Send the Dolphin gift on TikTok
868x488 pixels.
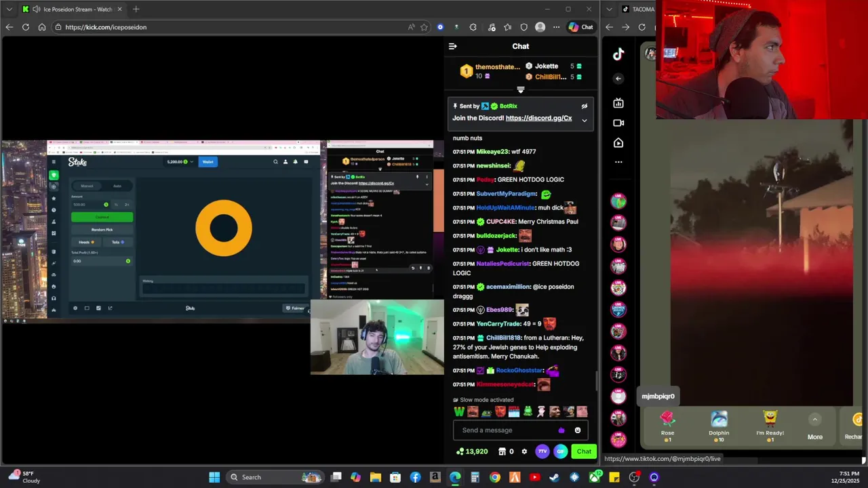[719, 426]
